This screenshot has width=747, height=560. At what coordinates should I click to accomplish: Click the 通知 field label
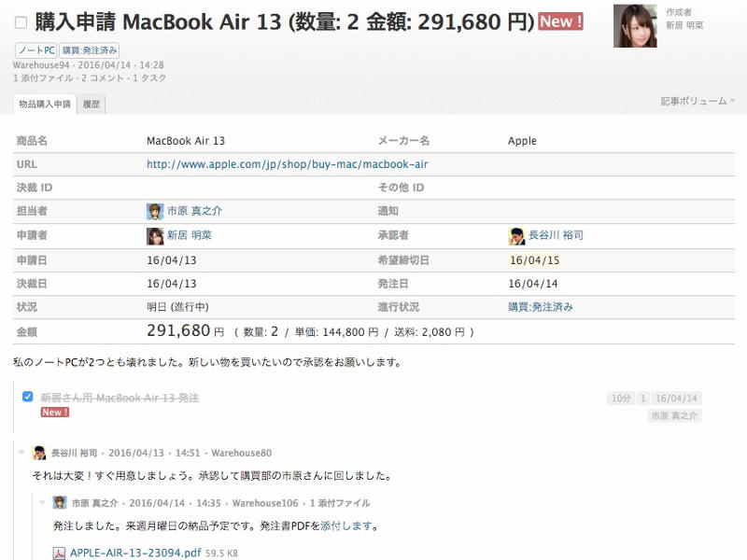click(388, 211)
